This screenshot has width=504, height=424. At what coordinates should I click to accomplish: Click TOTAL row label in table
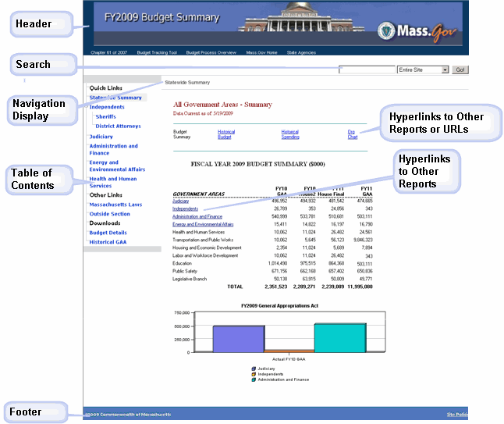pos(235,287)
